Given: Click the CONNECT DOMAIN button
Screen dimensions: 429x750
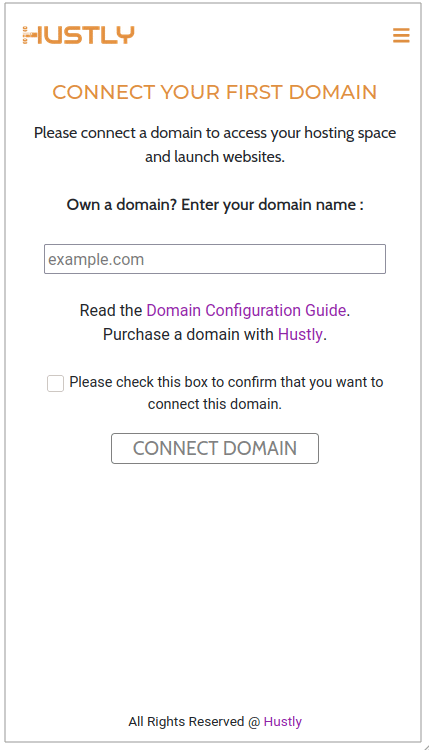Looking at the screenshot, I should (x=215, y=448).
